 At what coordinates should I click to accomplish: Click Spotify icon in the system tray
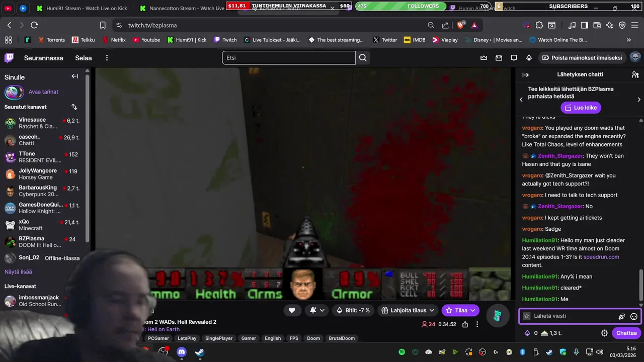point(402,352)
